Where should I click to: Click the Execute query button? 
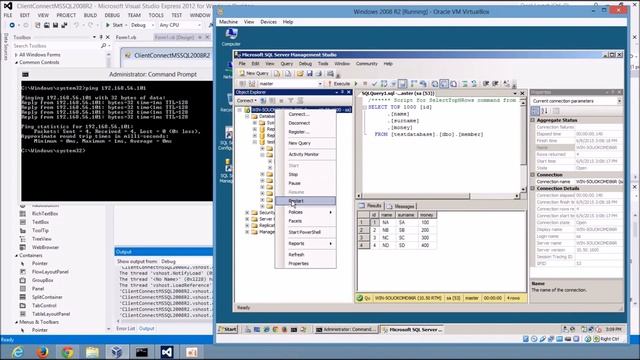(339, 84)
